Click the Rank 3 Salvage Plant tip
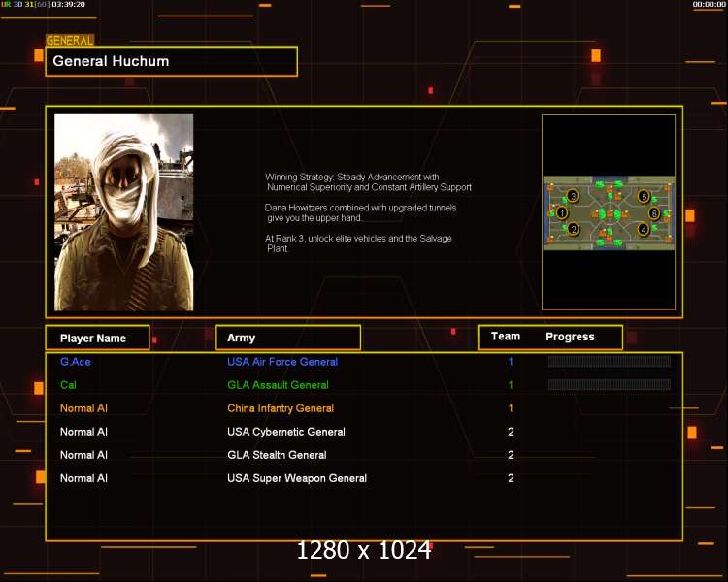Viewport: 728px width, 582px height. 358,243
